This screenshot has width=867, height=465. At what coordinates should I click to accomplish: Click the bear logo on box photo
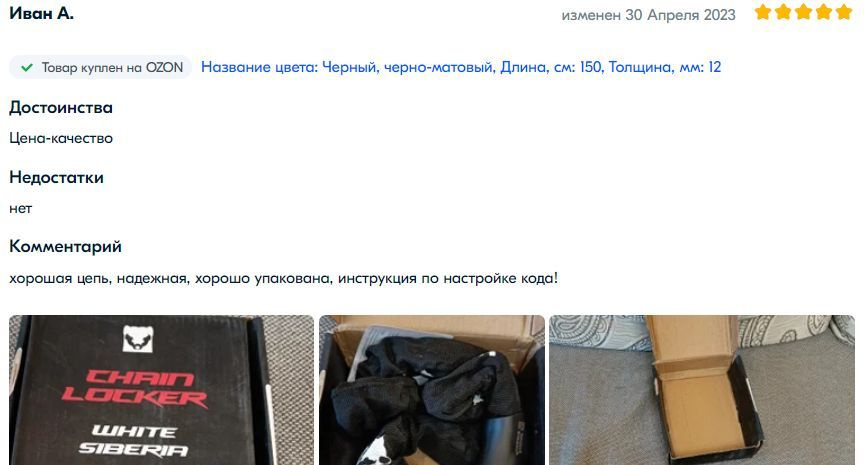pyautogui.click(x=138, y=338)
